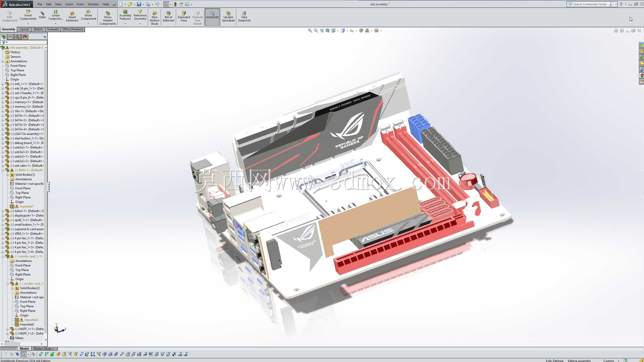Restore the Previous View

[x=322, y=31]
